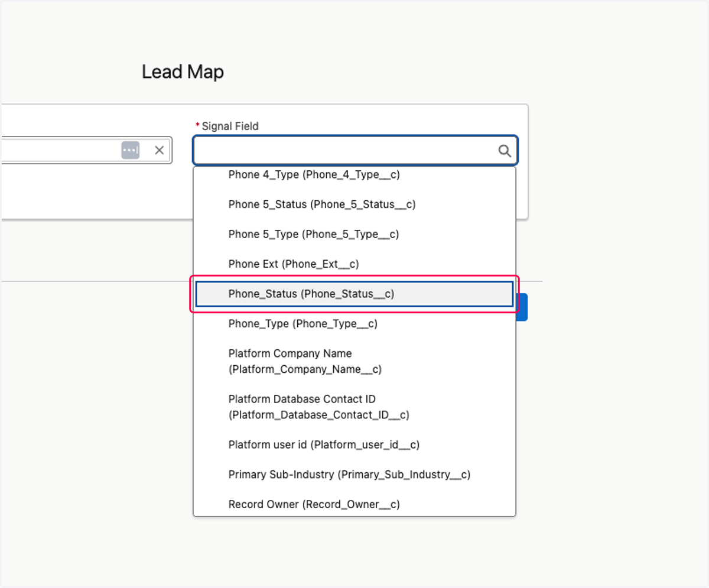709x588 pixels.
Task: Choose Phone 5_Type (Phone_5_Type__c)
Action: click(354, 234)
